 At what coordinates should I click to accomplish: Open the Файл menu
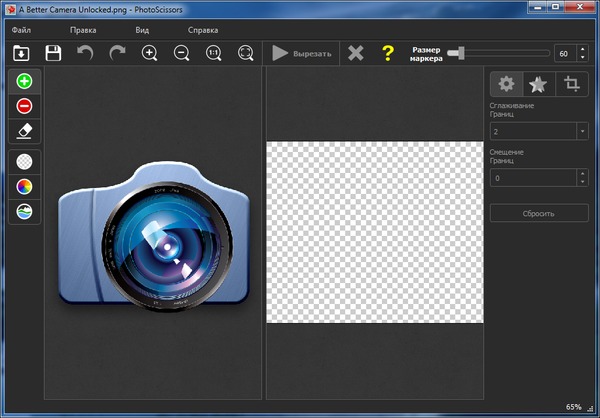pos(22,30)
